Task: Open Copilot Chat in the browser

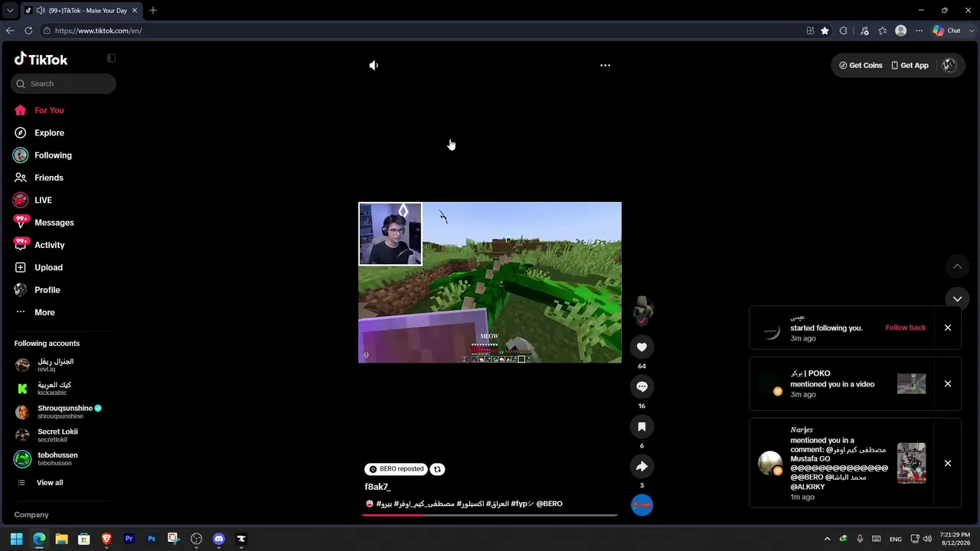Action: coord(946,31)
